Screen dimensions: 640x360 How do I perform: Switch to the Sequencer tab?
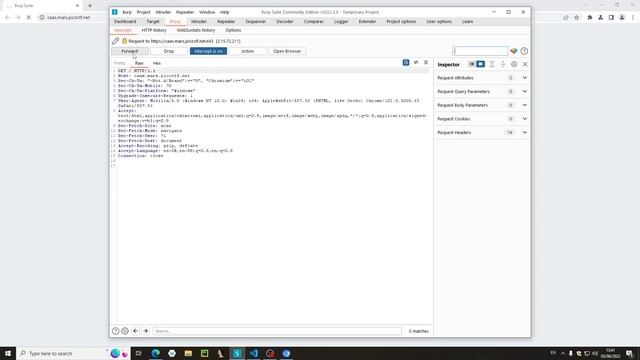point(256,21)
